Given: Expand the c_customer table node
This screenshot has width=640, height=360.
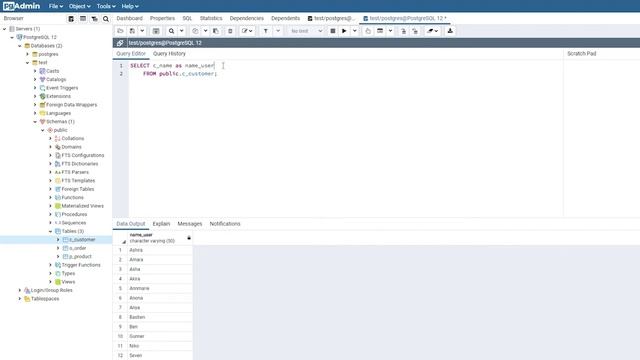Looking at the screenshot, I should [x=58, y=240].
